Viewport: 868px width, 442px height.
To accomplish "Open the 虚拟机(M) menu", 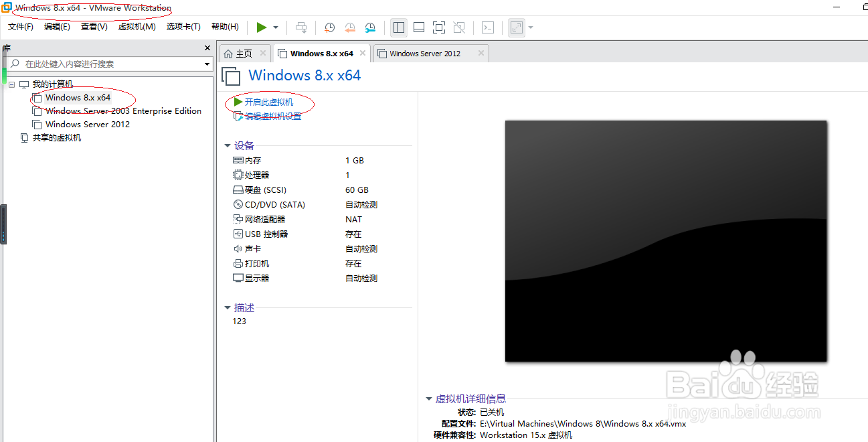I will (x=137, y=27).
